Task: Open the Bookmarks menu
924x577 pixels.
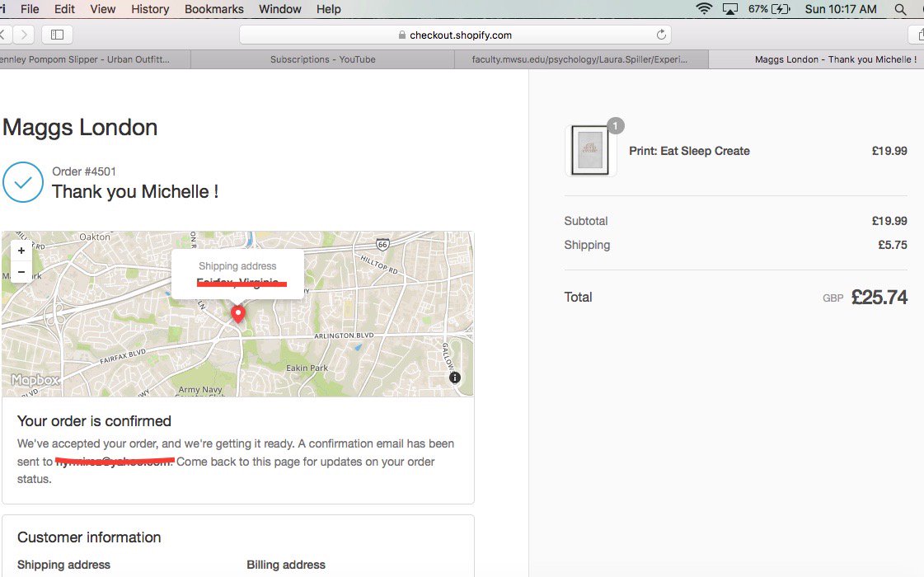Action: pyautogui.click(x=214, y=9)
